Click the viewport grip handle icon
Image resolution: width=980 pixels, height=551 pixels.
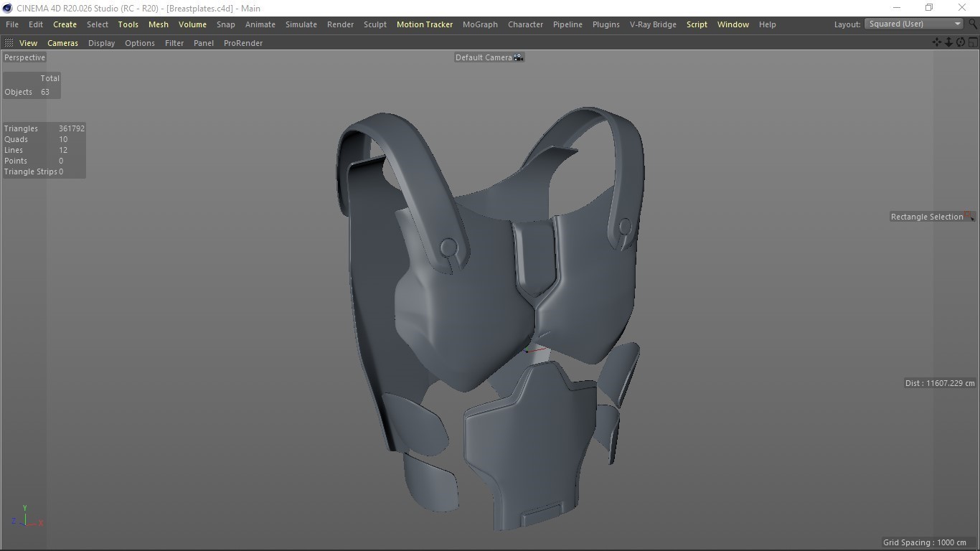[x=9, y=43]
